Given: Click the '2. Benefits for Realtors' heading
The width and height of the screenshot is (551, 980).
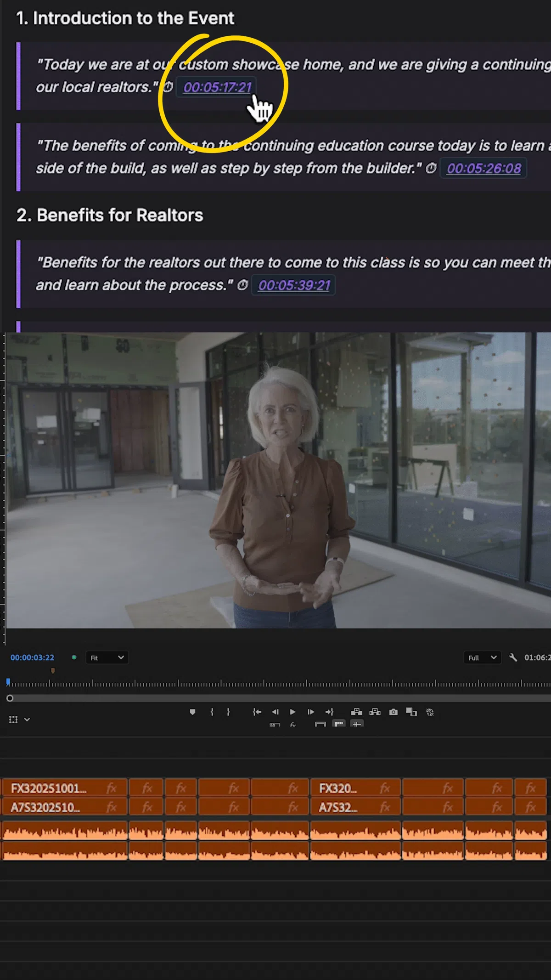Looking at the screenshot, I should click(x=110, y=215).
